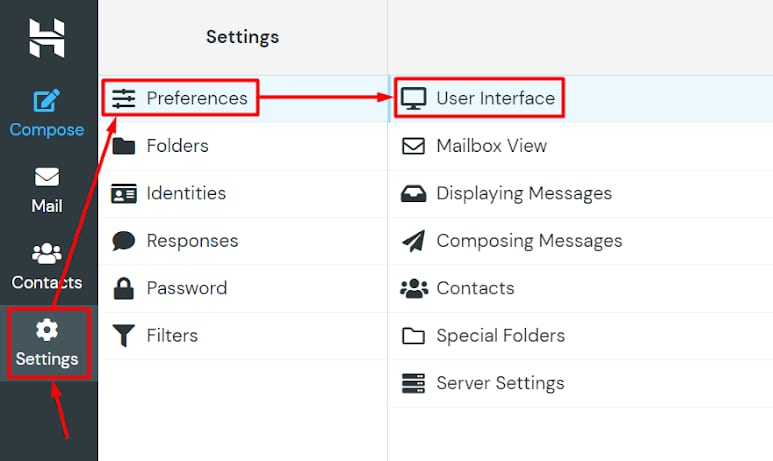
Task: Click the Hostinger logo icon
Action: [46, 37]
